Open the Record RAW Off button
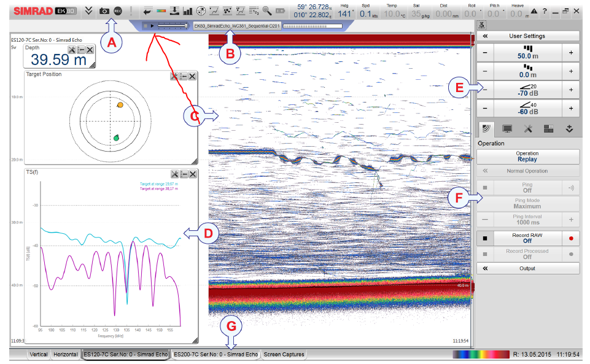This screenshot has height=364, width=590. pyautogui.click(x=528, y=238)
